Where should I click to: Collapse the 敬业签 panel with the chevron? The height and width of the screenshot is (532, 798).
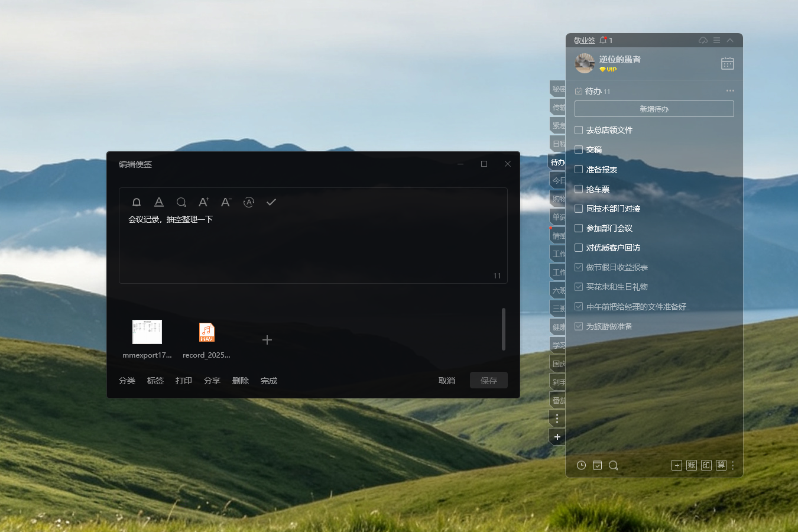coord(730,40)
